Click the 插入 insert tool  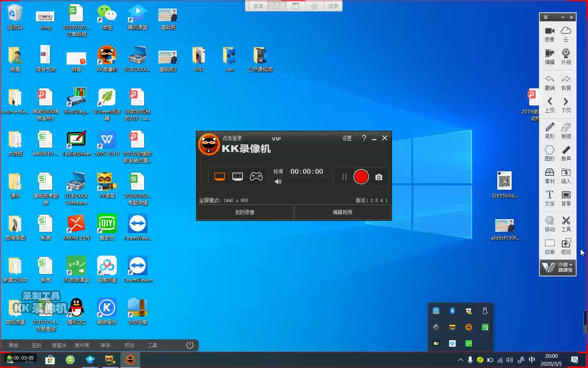pyautogui.click(x=566, y=176)
